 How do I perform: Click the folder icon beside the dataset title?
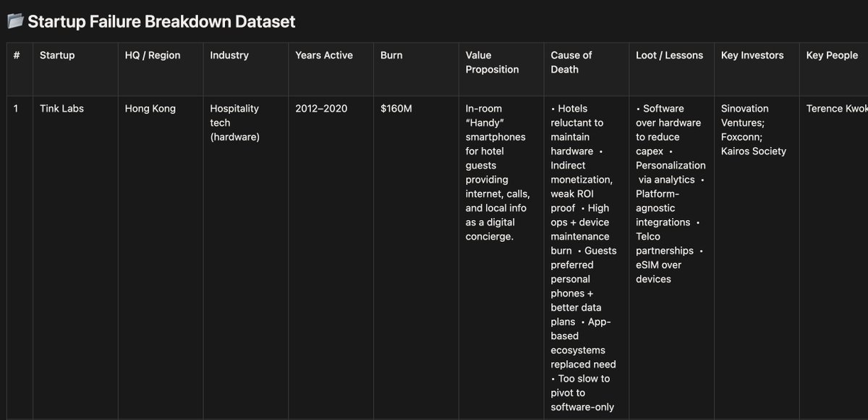point(15,21)
